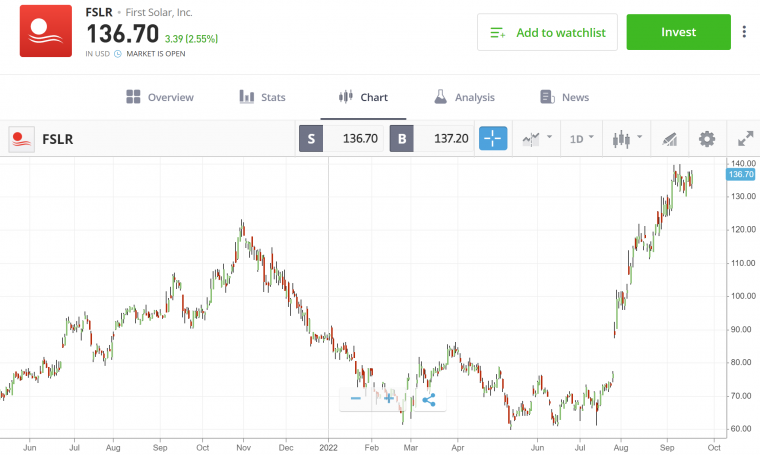Share the FSLR chart
The height and width of the screenshot is (455, 760).
(x=429, y=399)
